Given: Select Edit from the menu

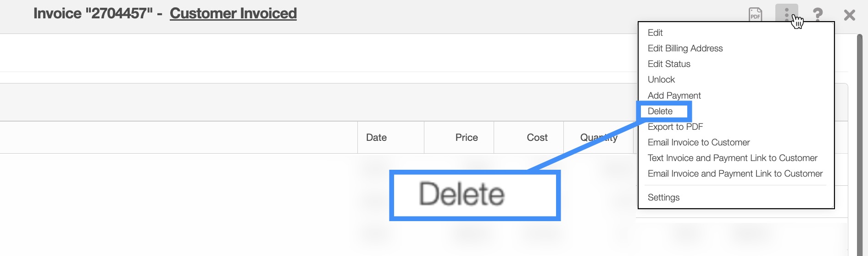Looking at the screenshot, I should pos(655,33).
